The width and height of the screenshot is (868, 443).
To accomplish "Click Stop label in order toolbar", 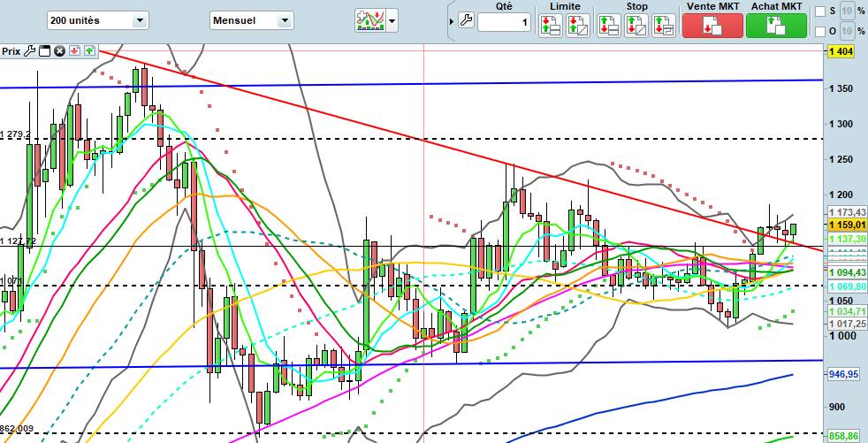I will click(x=636, y=6).
